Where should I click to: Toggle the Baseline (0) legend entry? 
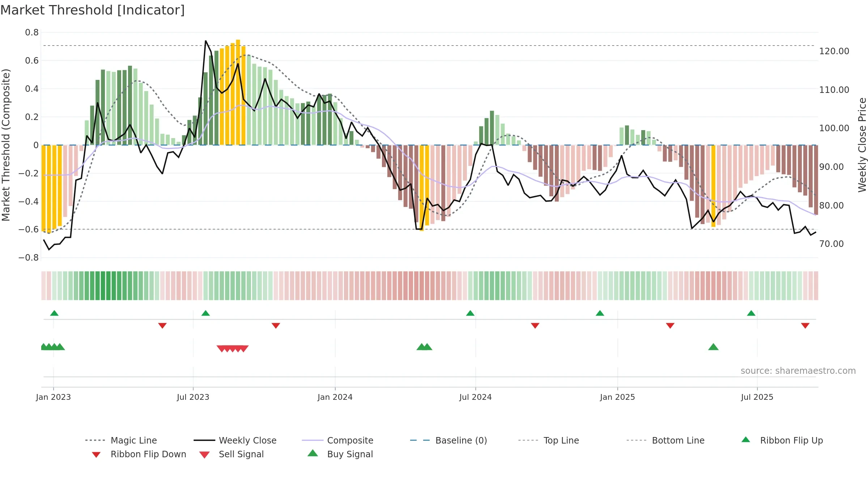tap(448, 440)
